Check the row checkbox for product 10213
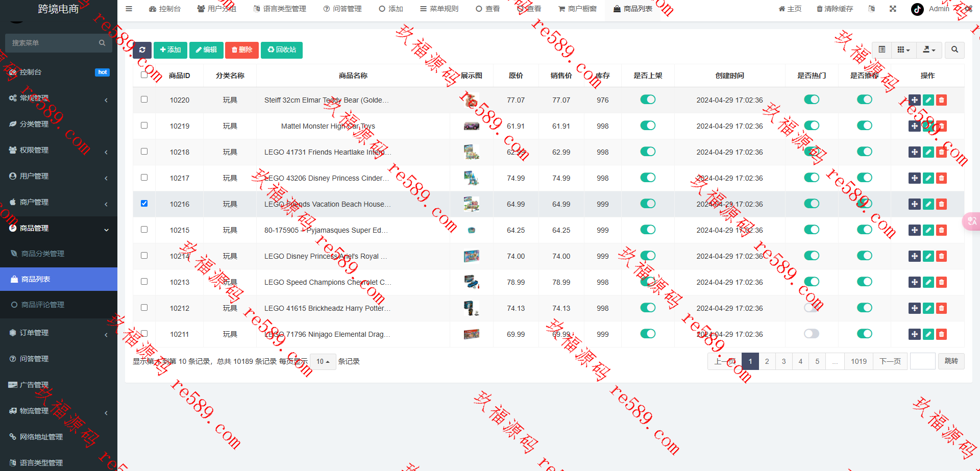The width and height of the screenshot is (980, 471). coord(144,282)
